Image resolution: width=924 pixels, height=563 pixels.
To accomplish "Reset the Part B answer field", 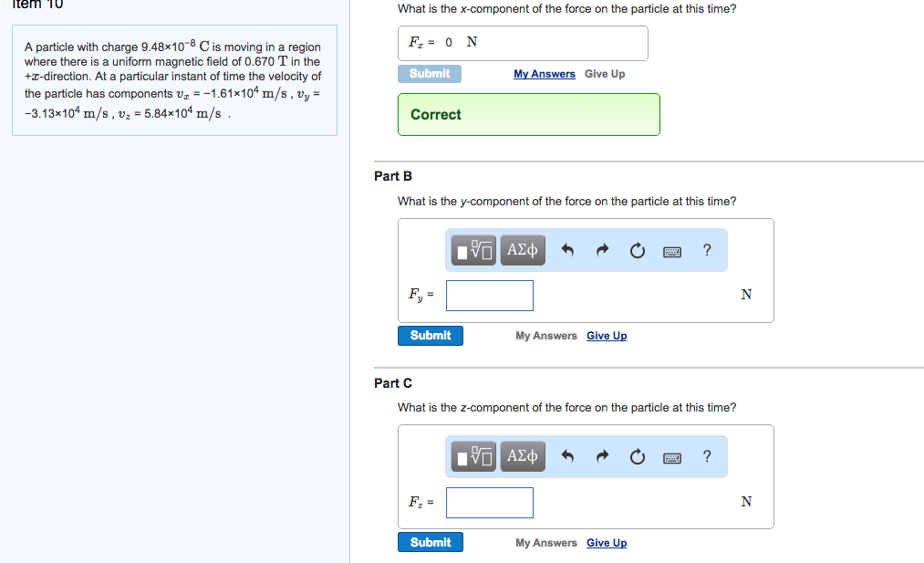I will pyautogui.click(x=636, y=251).
